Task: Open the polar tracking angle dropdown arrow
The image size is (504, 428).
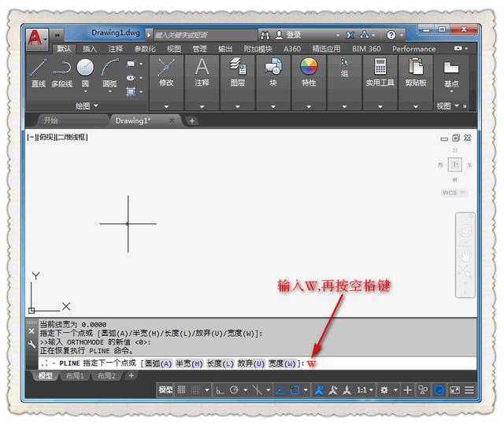Action: [x=245, y=390]
